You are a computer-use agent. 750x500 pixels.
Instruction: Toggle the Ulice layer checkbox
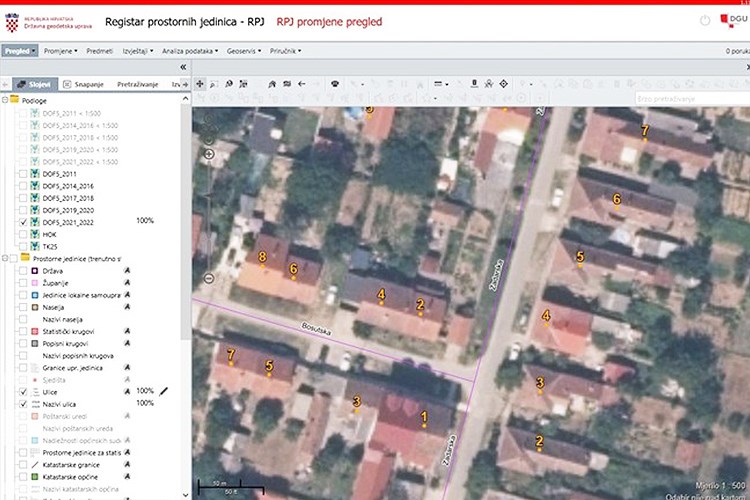click(21, 391)
